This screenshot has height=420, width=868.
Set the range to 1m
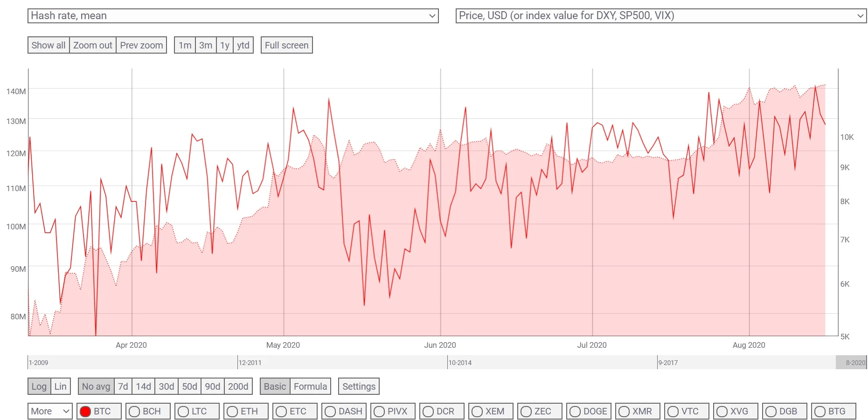[185, 45]
